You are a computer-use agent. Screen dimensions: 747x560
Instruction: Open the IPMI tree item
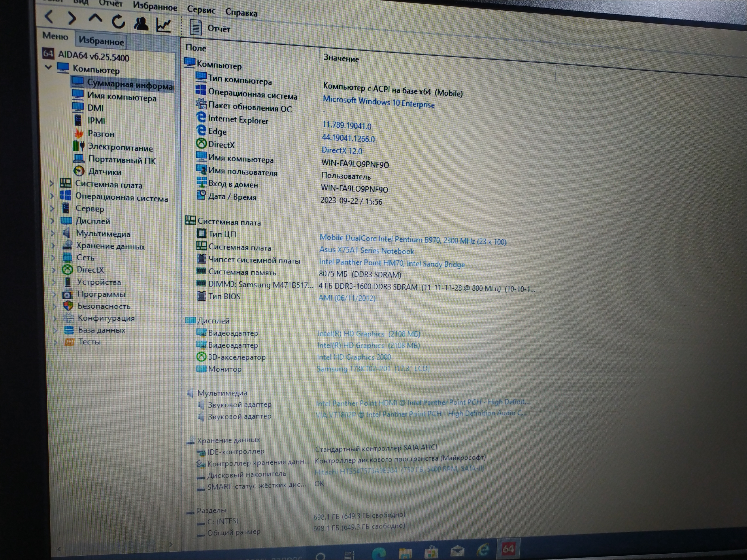point(96,121)
